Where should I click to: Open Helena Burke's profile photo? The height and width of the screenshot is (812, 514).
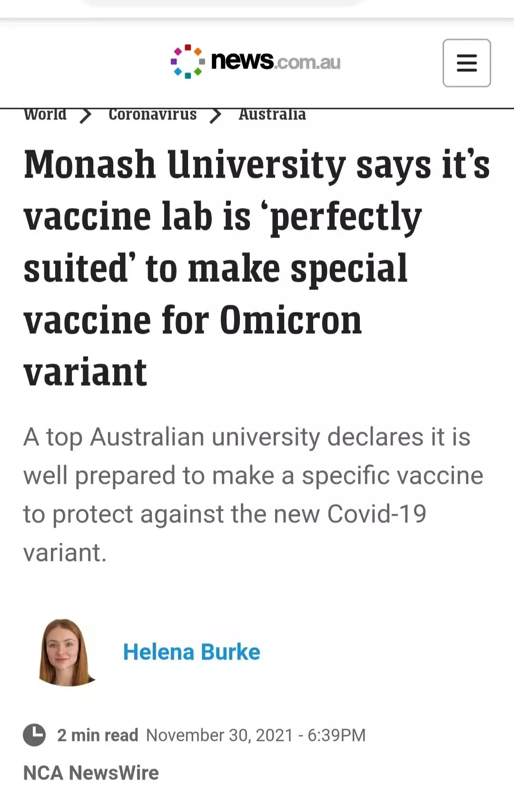pos(67,652)
